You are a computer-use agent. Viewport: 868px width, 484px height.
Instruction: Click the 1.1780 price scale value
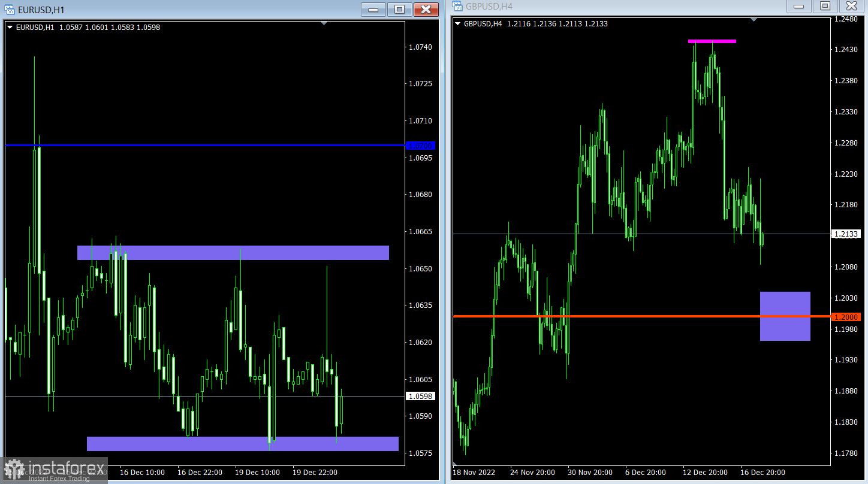pos(845,453)
